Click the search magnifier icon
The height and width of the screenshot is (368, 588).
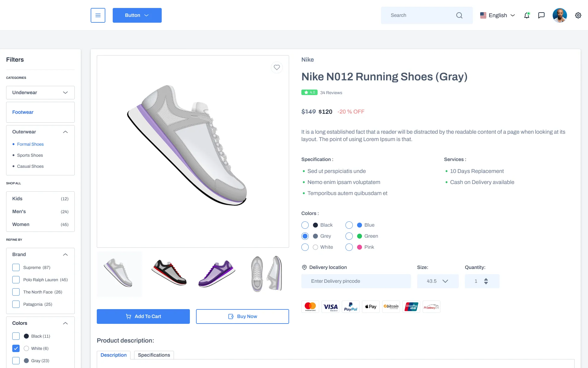459,15
